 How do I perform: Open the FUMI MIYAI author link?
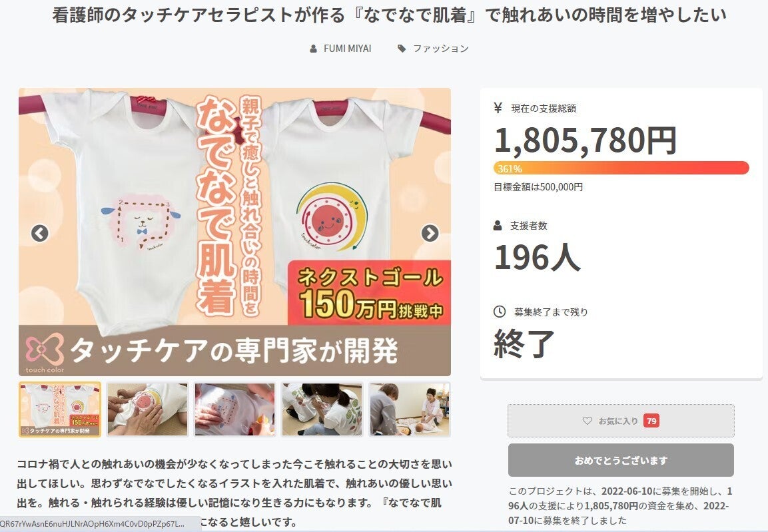coord(347,49)
